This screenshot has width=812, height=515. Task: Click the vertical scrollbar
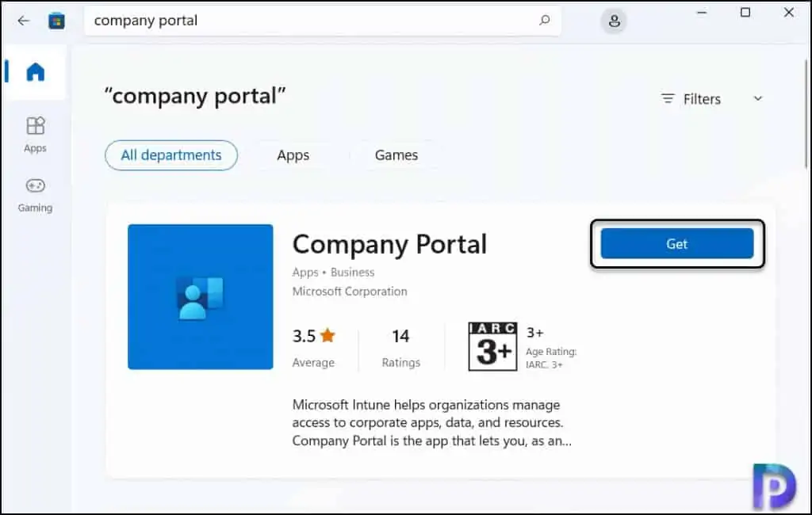[x=806, y=114]
